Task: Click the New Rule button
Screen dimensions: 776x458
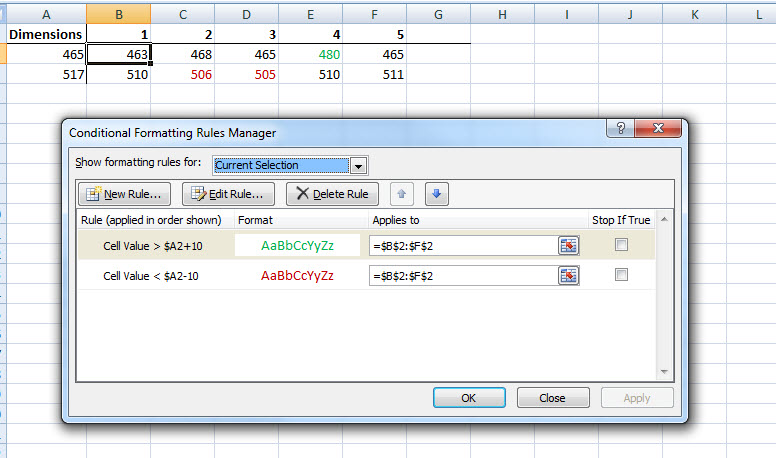Action: 124,194
